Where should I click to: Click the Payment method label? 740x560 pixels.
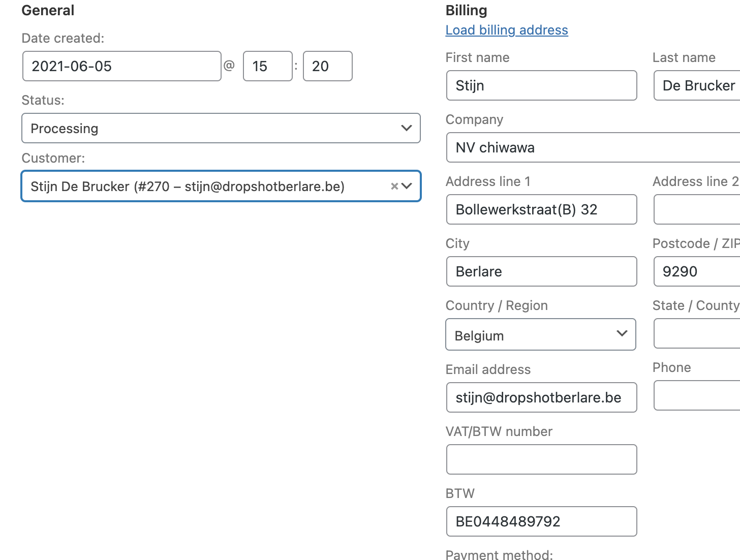pos(499,554)
